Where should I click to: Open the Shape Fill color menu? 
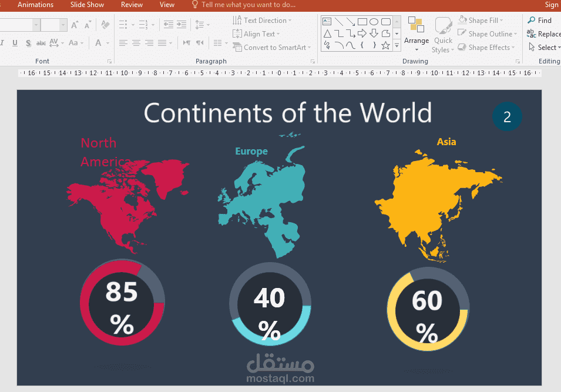coord(481,21)
